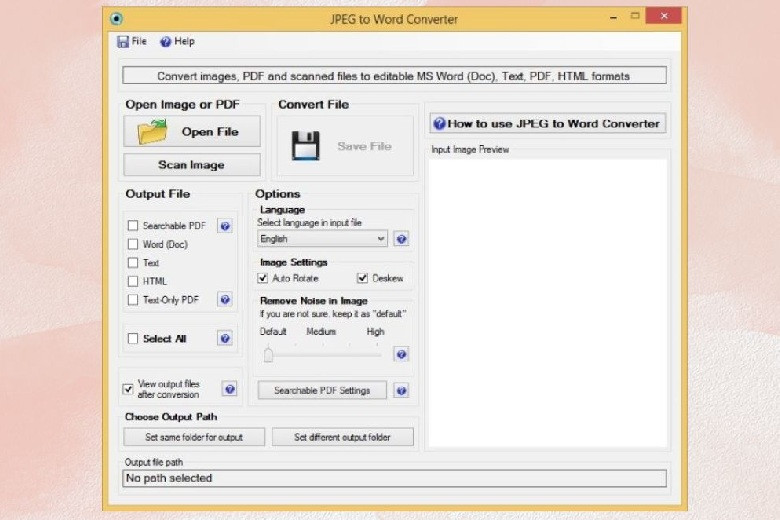Click the app icon in title bar

(x=116, y=19)
